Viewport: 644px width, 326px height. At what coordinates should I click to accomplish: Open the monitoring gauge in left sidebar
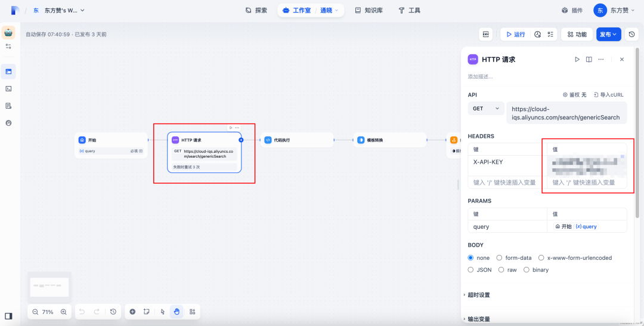point(8,123)
